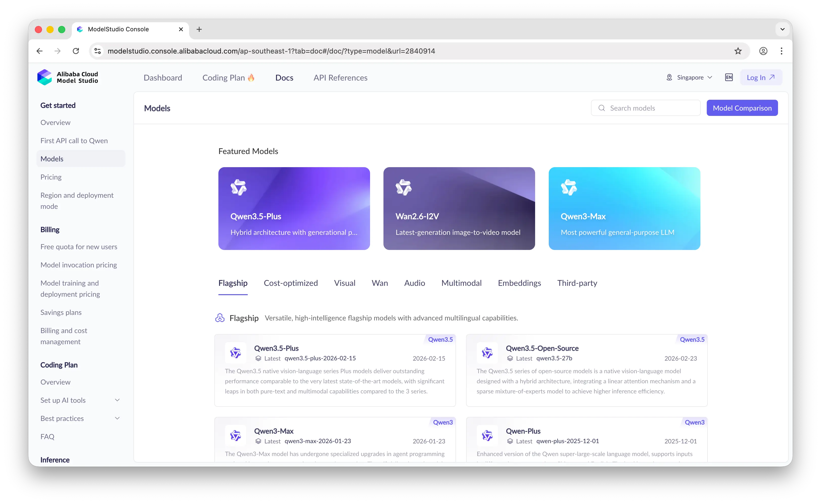821x504 pixels.
Task: Click the Qwen3-Max model logo in list
Action: pos(236,435)
